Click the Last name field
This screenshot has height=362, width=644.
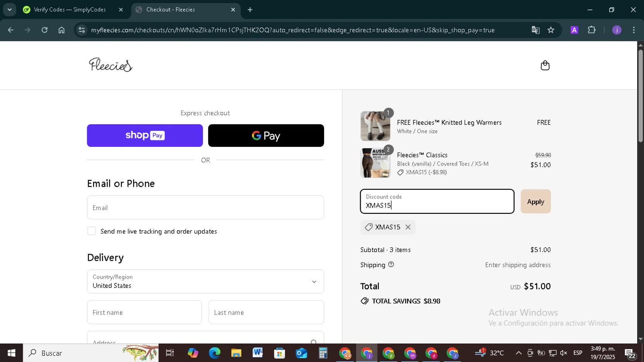click(x=266, y=312)
